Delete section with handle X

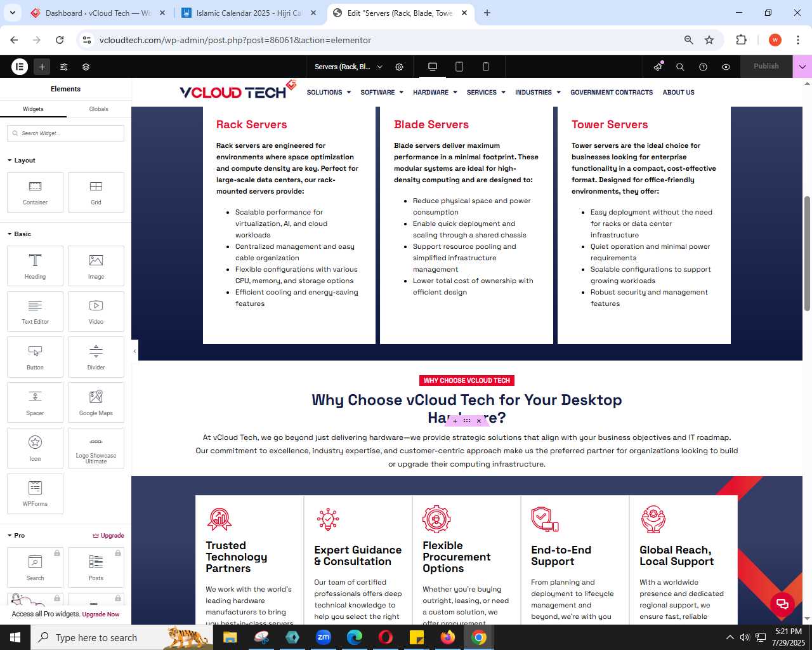pos(479,421)
